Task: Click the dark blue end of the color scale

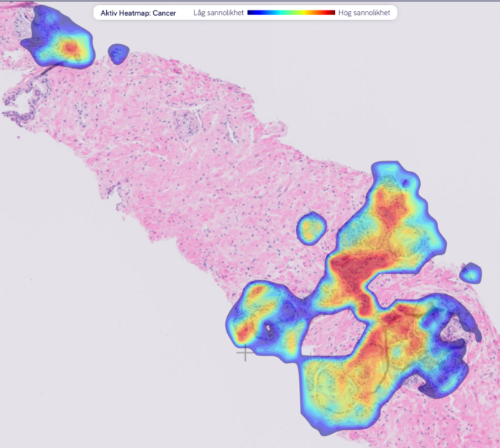Action: click(x=252, y=13)
